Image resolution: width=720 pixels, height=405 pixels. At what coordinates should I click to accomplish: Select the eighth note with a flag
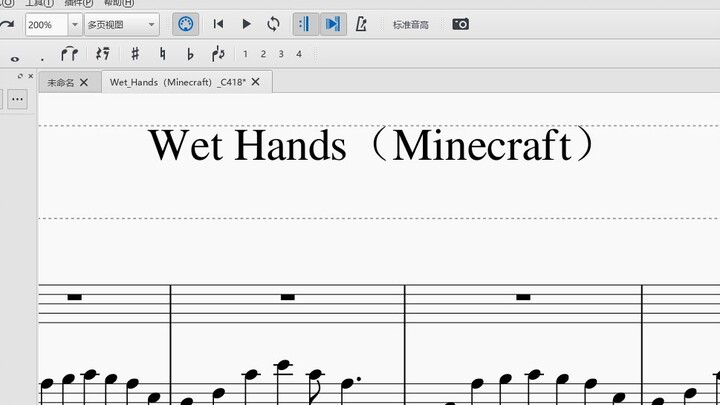pos(315,386)
